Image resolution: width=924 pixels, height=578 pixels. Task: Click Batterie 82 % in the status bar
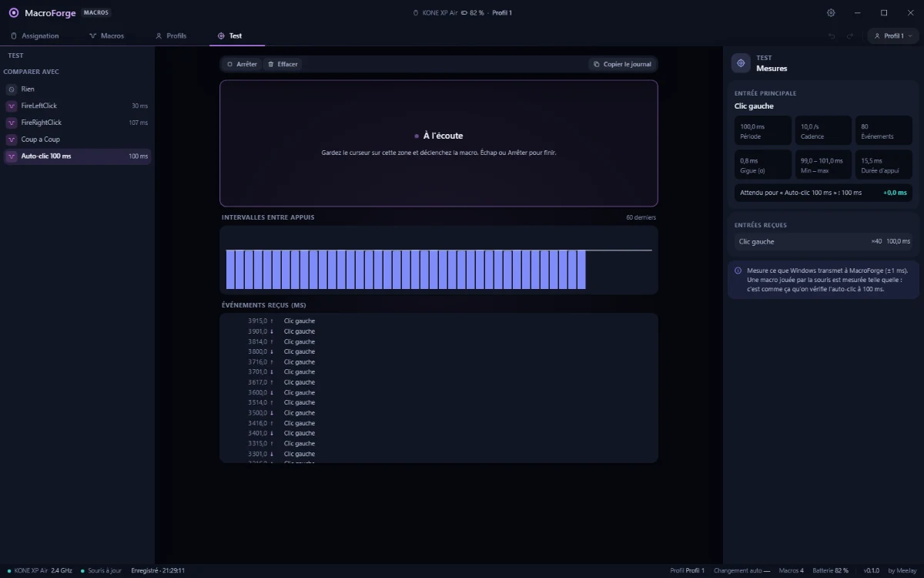pyautogui.click(x=830, y=570)
